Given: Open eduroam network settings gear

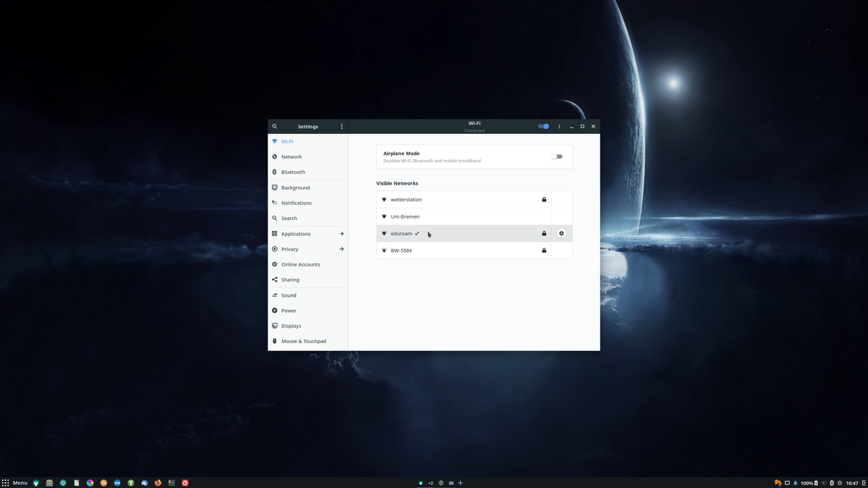Looking at the screenshot, I should (561, 233).
